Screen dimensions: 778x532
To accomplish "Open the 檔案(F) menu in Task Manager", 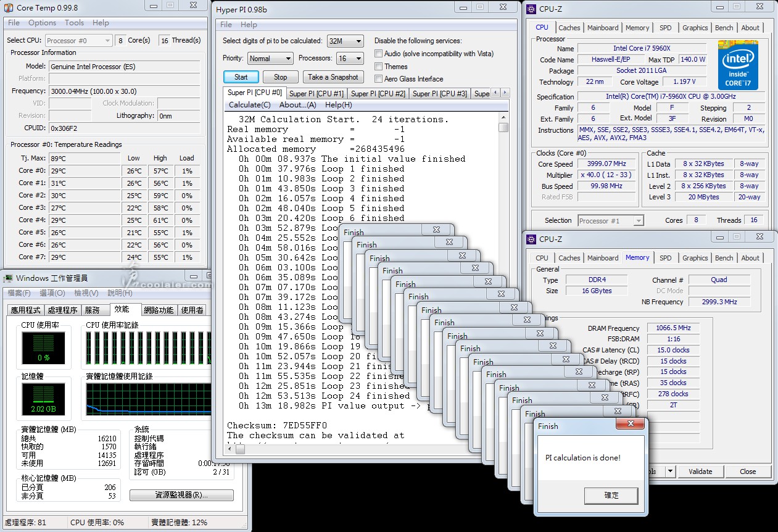I will click(x=19, y=293).
